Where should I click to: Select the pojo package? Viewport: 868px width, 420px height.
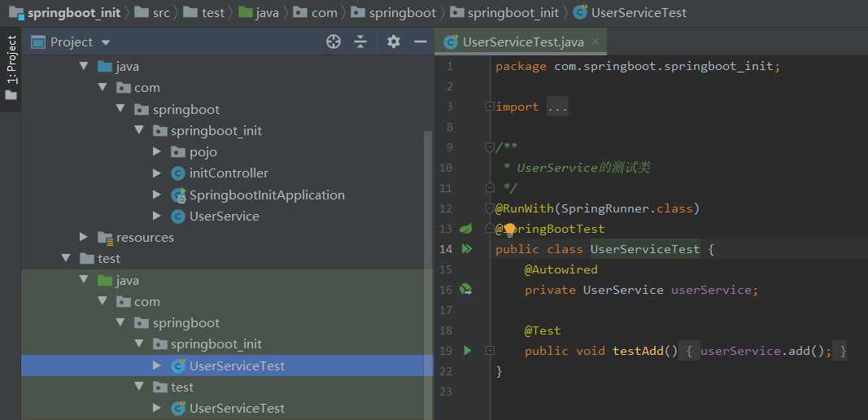coord(203,152)
